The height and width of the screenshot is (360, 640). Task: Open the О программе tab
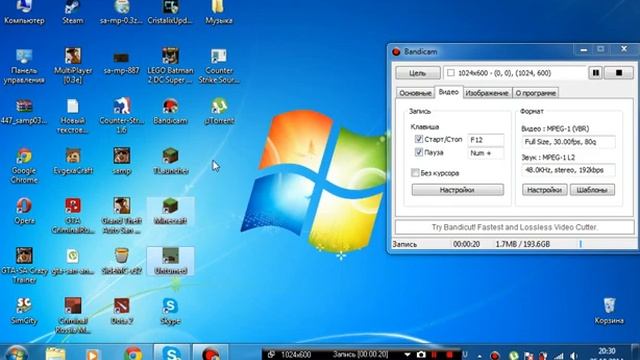point(536,93)
